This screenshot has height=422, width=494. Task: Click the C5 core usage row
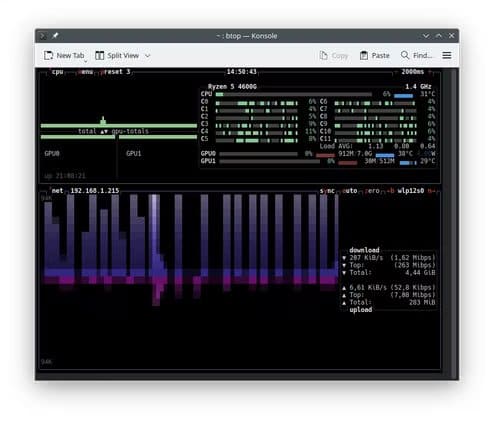pyautogui.click(x=258, y=139)
